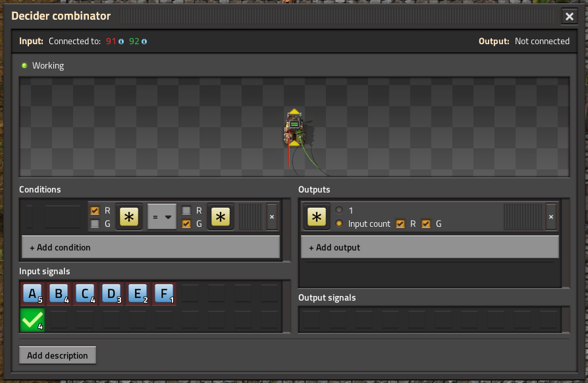Viewport: 588px width, 383px height.
Task: Click the second condition's Everything signal icon
Action: [221, 217]
